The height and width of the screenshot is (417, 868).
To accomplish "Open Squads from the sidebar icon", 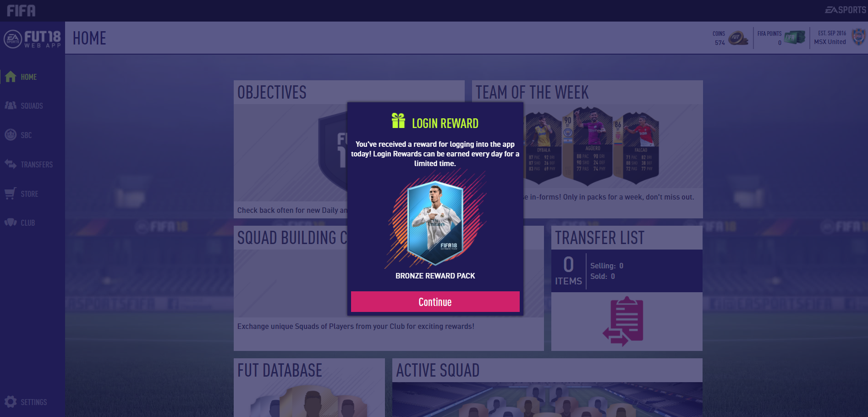I will pyautogui.click(x=11, y=106).
